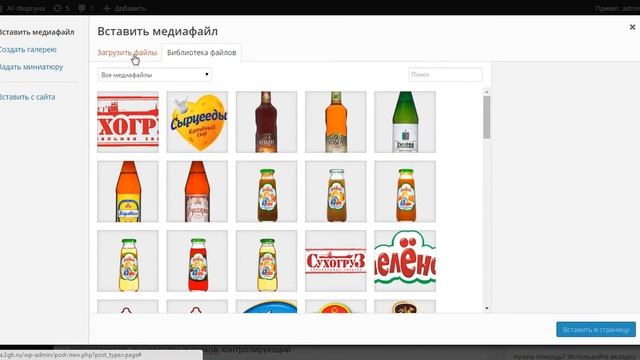Viewport: 640px width, 360px height.
Task: Select the Сырцееды cheese logo thumbnail
Action: coord(197,122)
